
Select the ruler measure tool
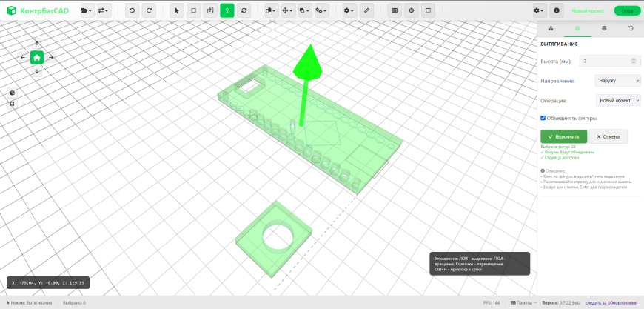(x=366, y=10)
